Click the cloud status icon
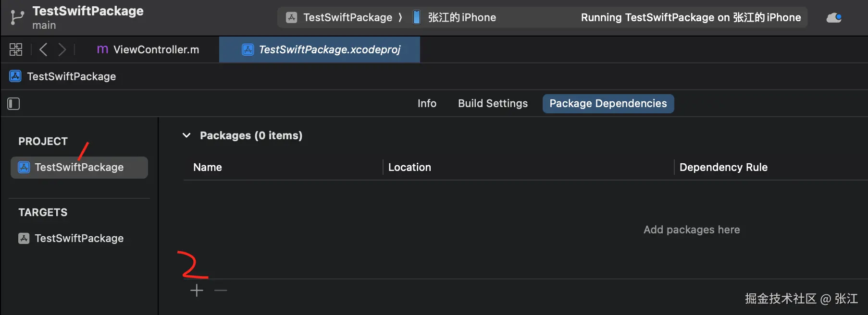The width and height of the screenshot is (868, 315). tap(834, 18)
